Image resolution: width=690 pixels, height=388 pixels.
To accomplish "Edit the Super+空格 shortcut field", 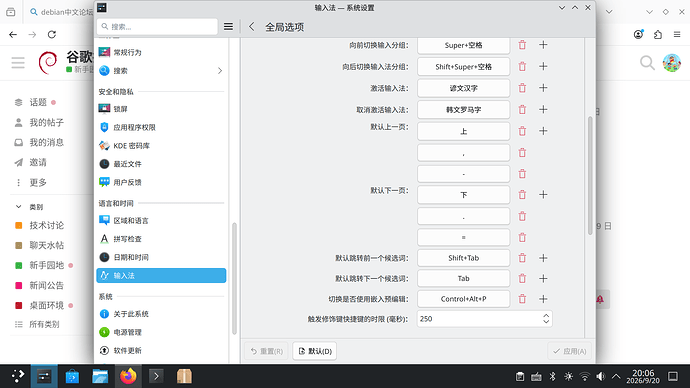I will pos(463,45).
